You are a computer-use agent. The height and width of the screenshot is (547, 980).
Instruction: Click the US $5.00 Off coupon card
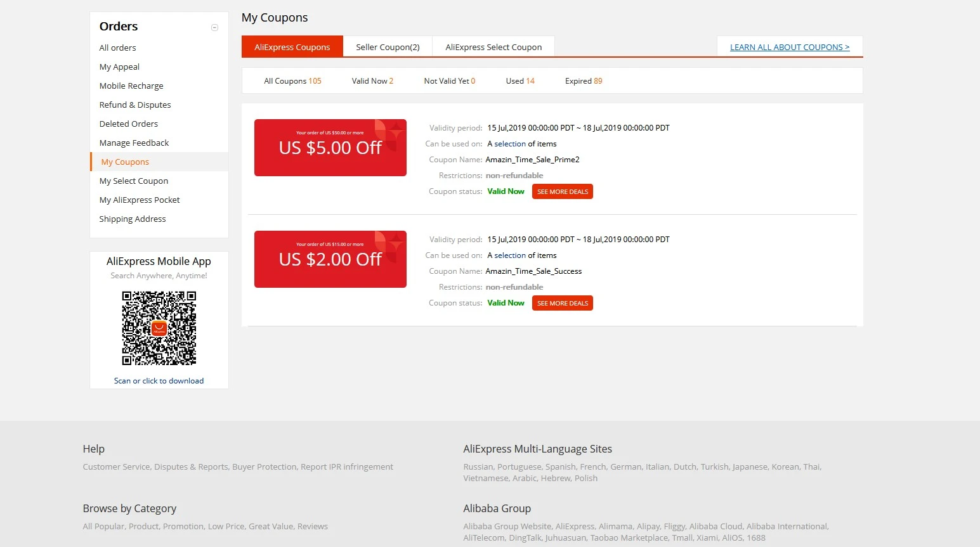pyautogui.click(x=330, y=148)
